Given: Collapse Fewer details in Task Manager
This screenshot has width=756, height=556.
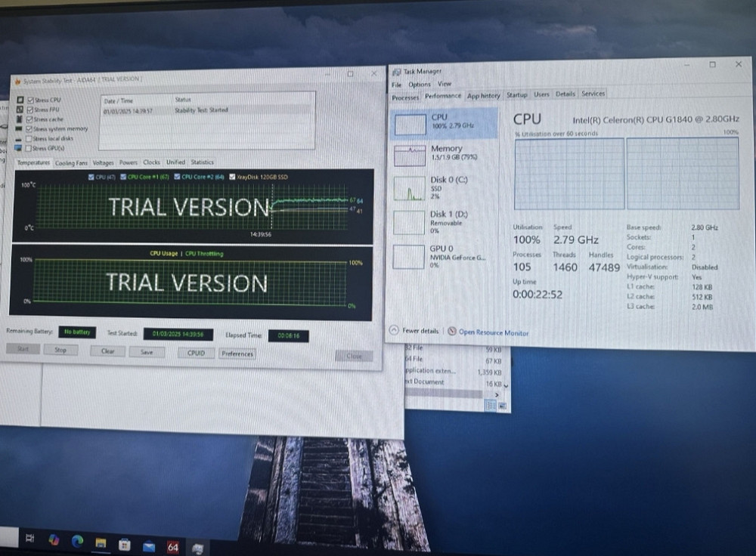Looking at the screenshot, I should 417,330.
